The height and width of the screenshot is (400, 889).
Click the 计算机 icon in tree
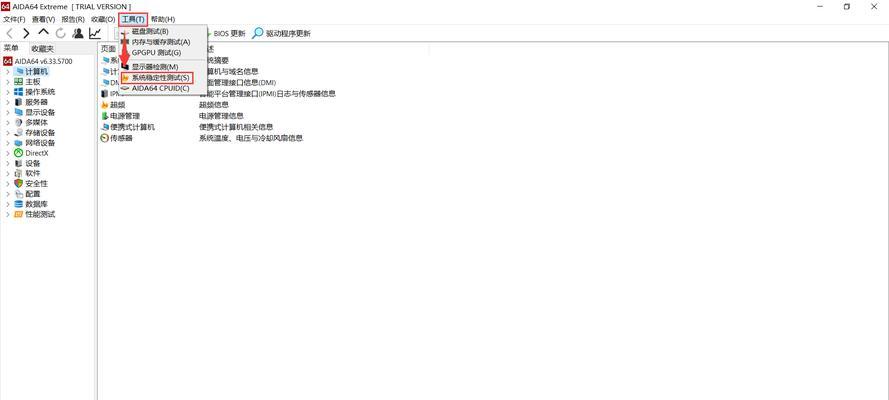[x=19, y=71]
